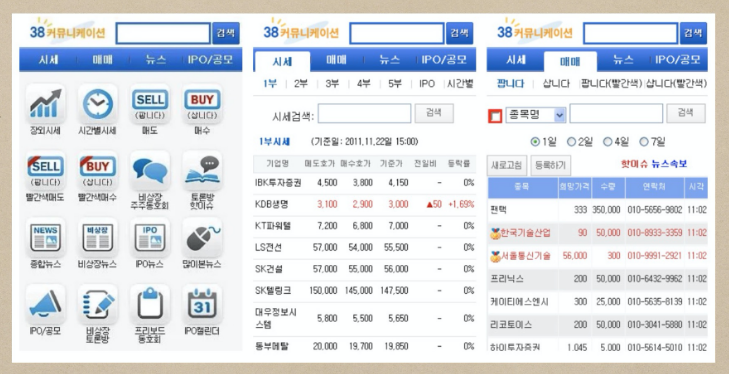The image size is (729, 374).
Task: Switch to the 시간별 sub-tab
Action: [x=460, y=84]
